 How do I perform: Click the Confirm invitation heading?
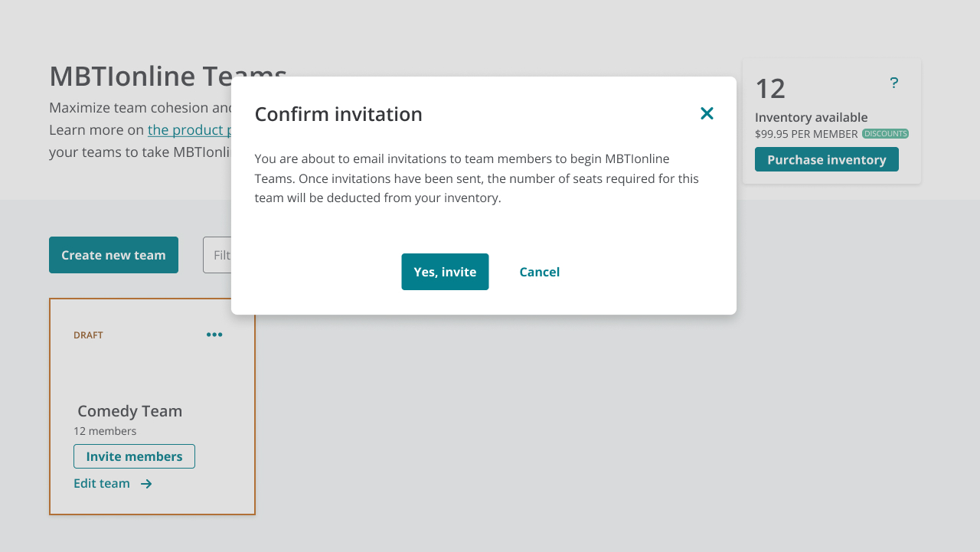(x=338, y=114)
